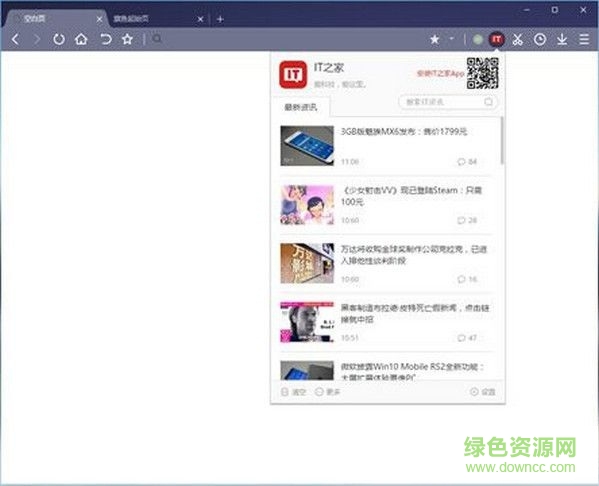Click the QR code image
The image size is (599, 486).
pyautogui.click(x=482, y=73)
